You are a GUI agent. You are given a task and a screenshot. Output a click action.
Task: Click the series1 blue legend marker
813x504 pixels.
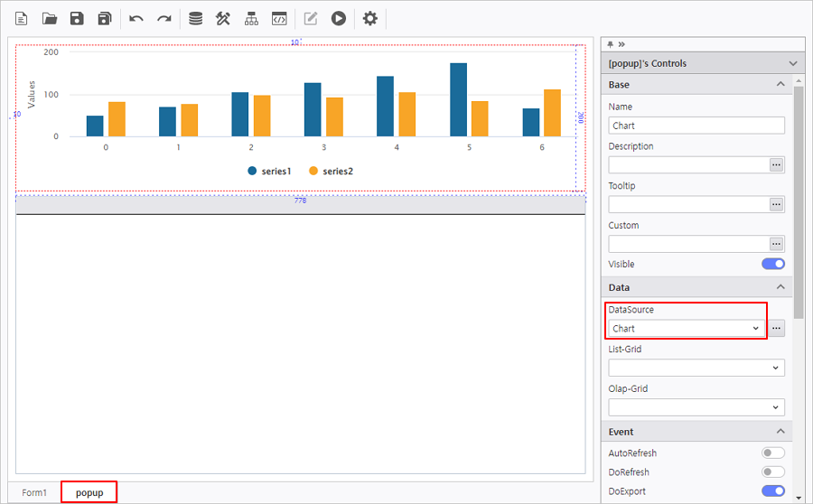(252, 172)
